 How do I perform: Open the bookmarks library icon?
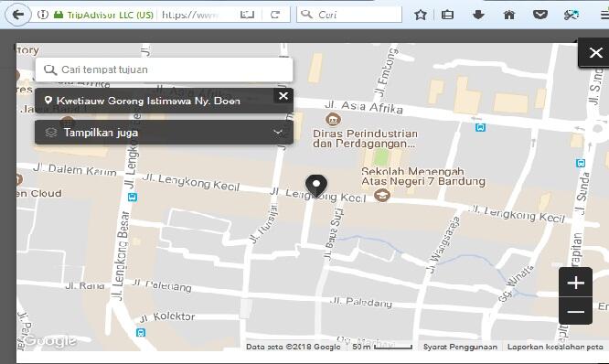click(447, 15)
